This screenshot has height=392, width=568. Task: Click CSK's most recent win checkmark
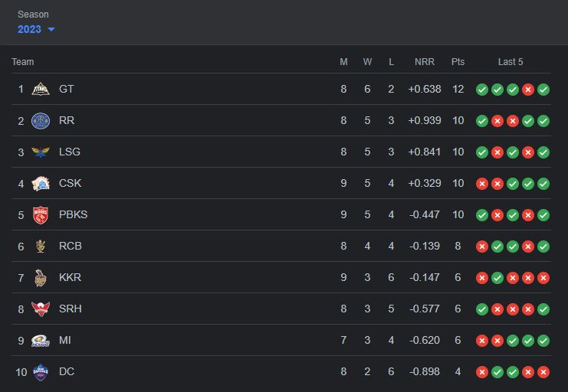tap(543, 184)
